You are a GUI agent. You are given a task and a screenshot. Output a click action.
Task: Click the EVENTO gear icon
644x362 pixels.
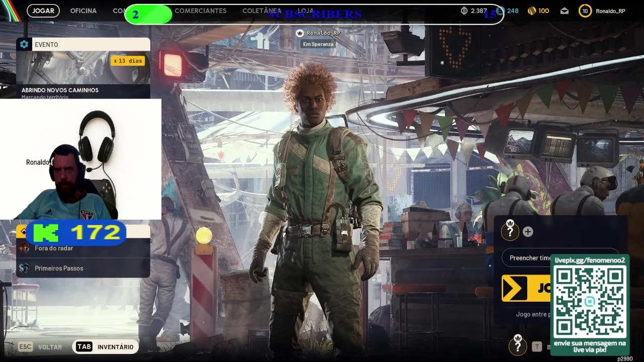coord(24,44)
